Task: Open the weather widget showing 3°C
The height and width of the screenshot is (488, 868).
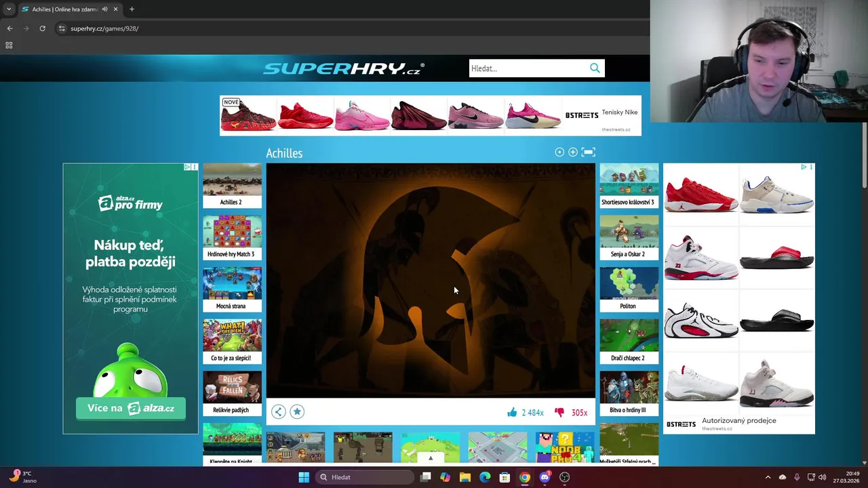Action: pyautogui.click(x=22, y=477)
